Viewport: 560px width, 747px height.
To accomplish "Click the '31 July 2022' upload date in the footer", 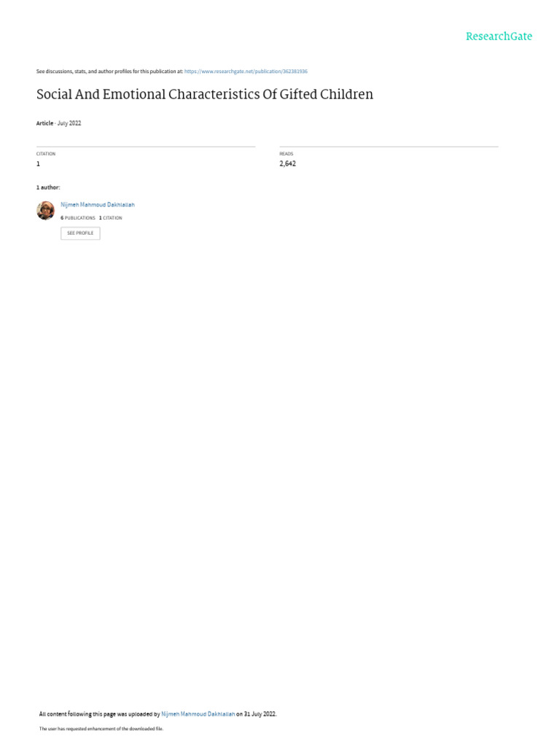I will tap(260, 714).
